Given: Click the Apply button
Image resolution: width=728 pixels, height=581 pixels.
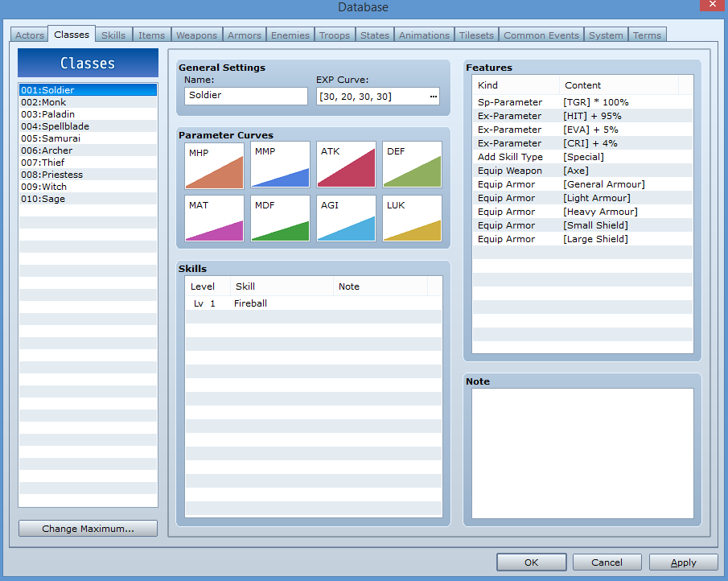Looking at the screenshot, I should click(x=683, y=562).
